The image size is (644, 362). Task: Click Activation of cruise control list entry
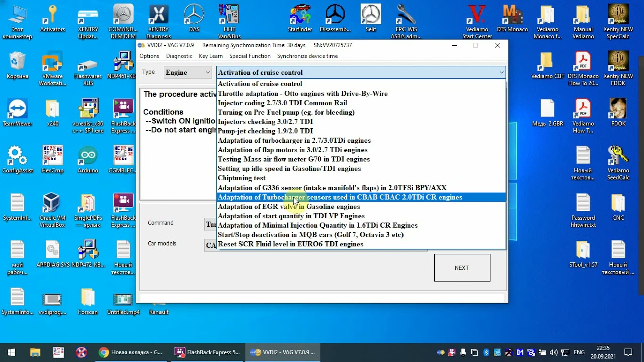coord(361,84)
